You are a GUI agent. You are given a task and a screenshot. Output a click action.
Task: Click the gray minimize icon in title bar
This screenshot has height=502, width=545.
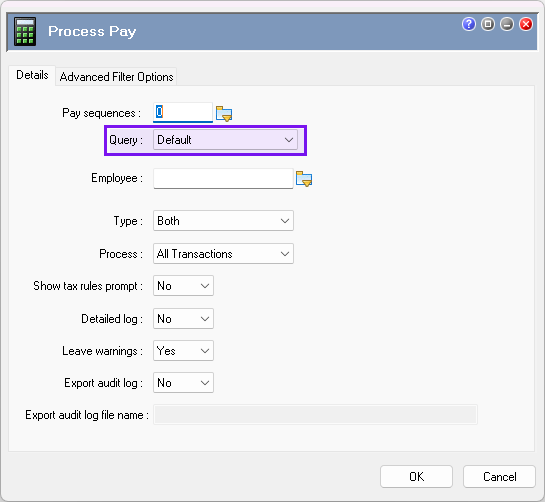(507, 24)
